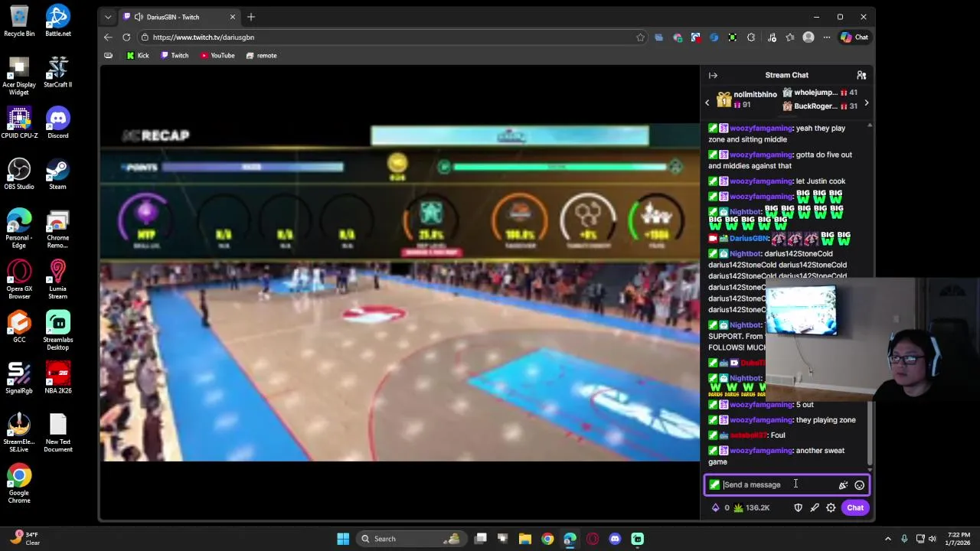Show hidden system tray icons
The width and height of the screenshot is (980, 551).
pyautogui.click(x=887, y=539)
